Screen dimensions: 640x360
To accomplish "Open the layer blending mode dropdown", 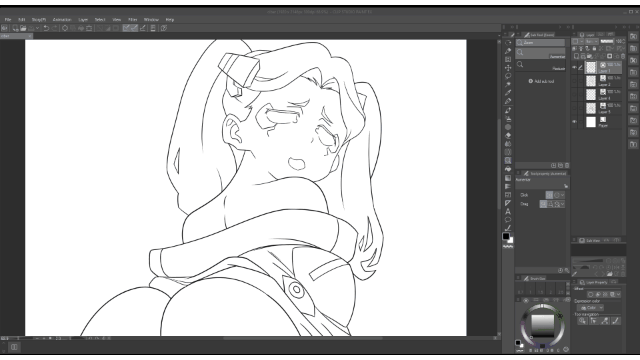I will coord(592,42).
